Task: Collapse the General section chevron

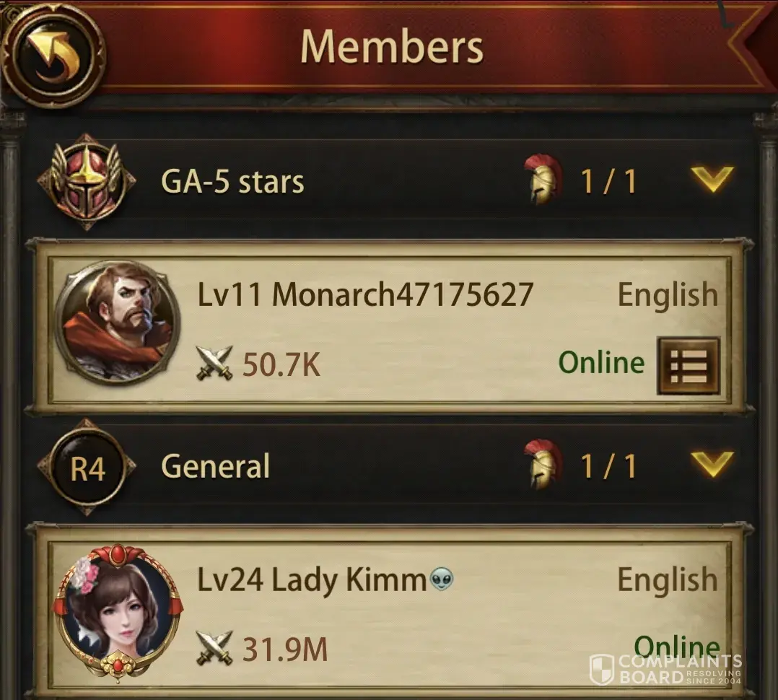Action: 712,464
